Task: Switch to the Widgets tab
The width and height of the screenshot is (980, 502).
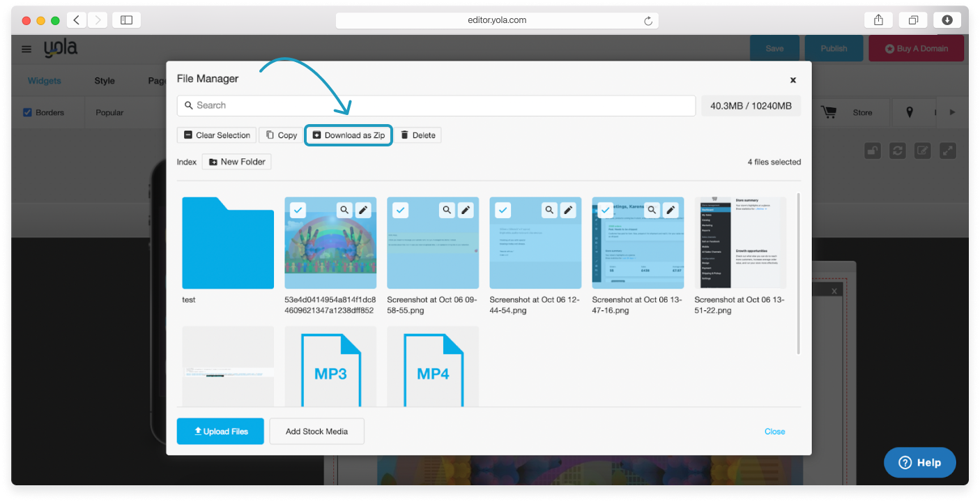Action: coord(44,81)
